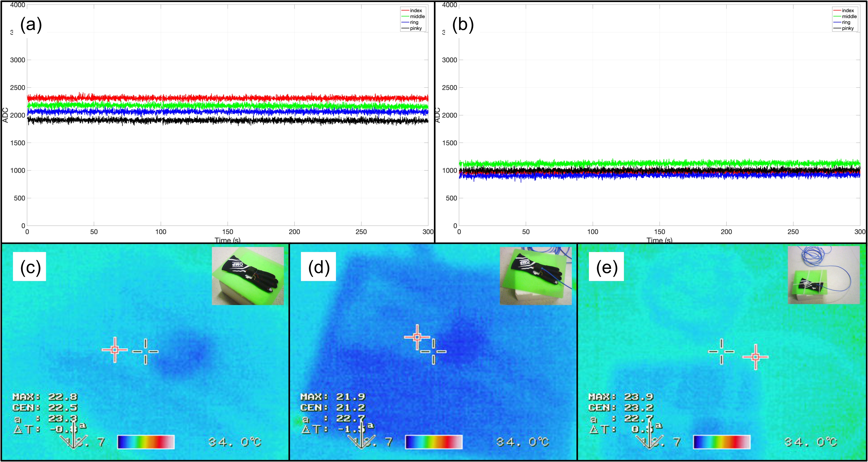Click the white center crosshair in panel (d)
Image resolution: width=868 pixels, height=462 pixels.
(x=433, y=351)
